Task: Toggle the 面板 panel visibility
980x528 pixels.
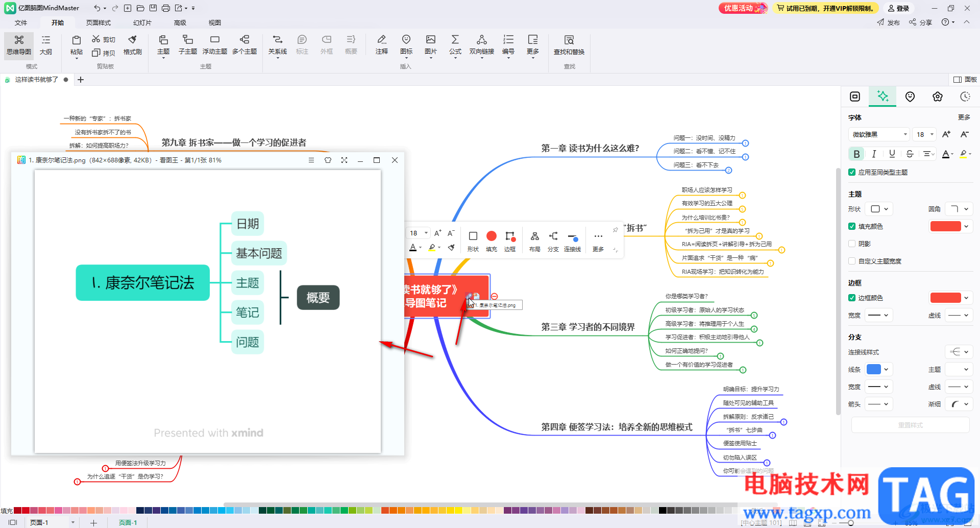Action: [965, 80]
